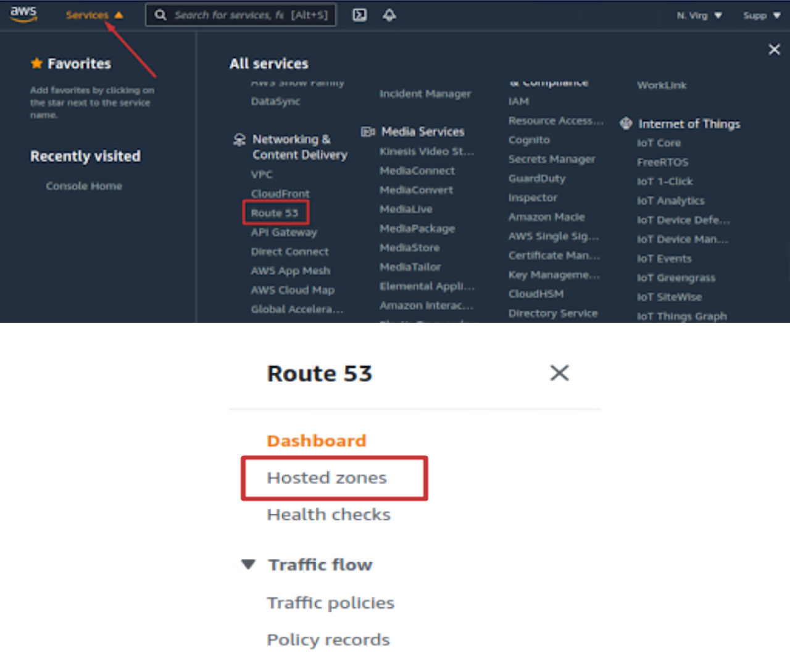Screen dimensions: 790x672
Task: Open Key Management Service
Action: click(x=554, y=275)
